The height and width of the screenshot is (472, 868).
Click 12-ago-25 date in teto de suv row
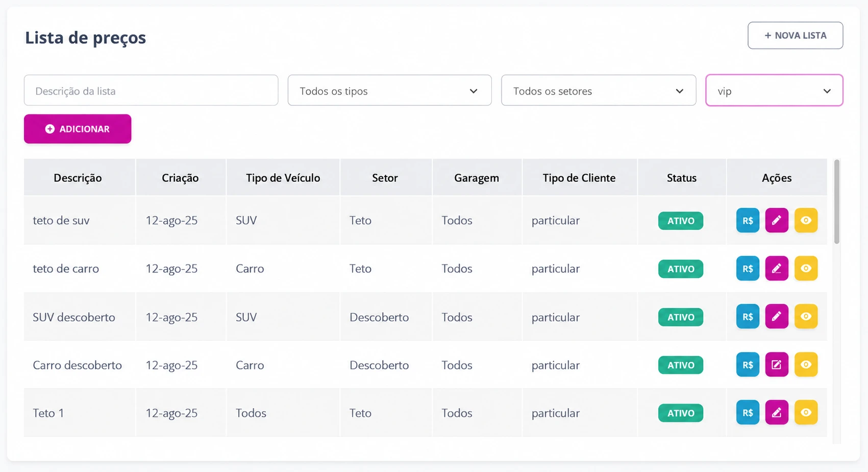coord(171,221)
